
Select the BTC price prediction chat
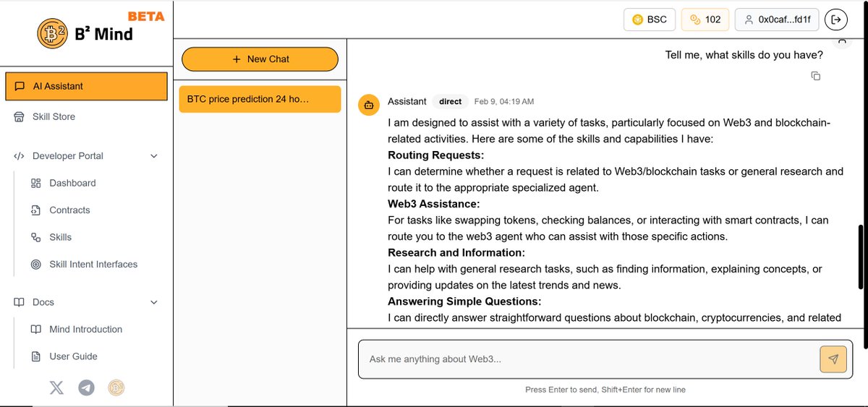260,99
